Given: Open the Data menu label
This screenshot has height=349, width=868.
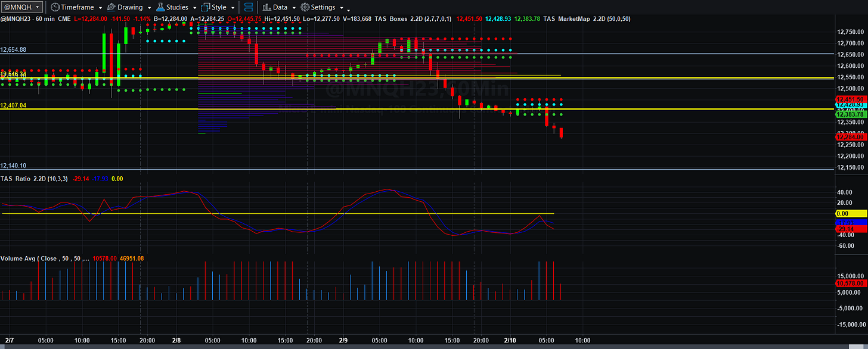Looking at the screenshot, I should point(280,7).
